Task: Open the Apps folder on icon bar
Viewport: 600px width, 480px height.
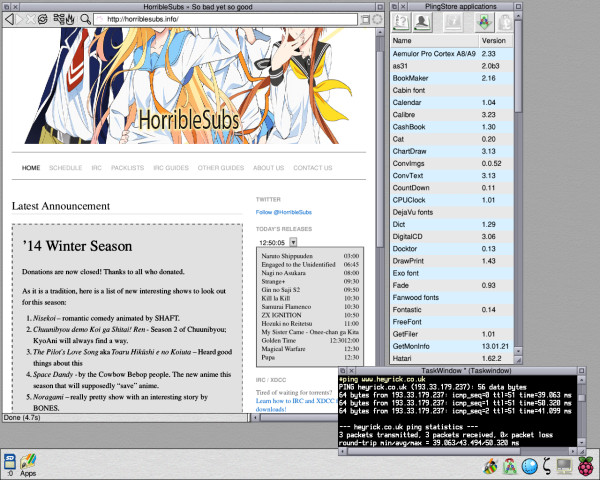Action: 28,465
